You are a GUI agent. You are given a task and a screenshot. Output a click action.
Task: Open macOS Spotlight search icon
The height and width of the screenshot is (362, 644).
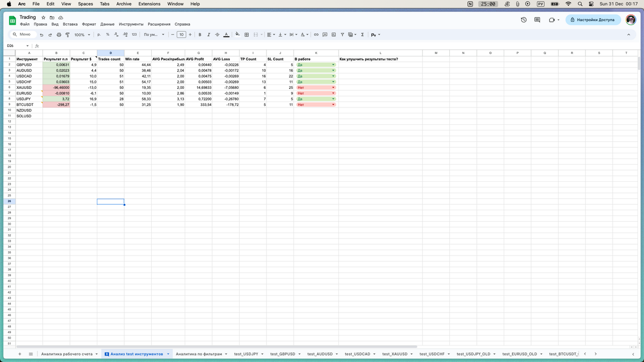580,4
